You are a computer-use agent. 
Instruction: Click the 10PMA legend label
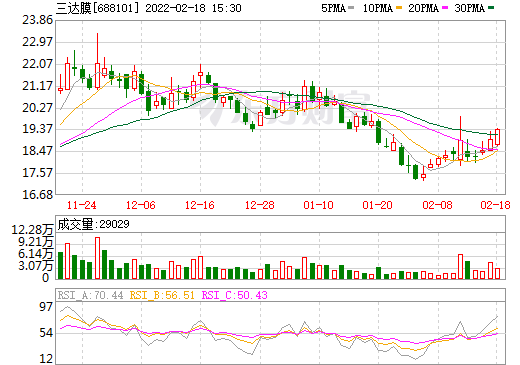(x=378, y=8)
